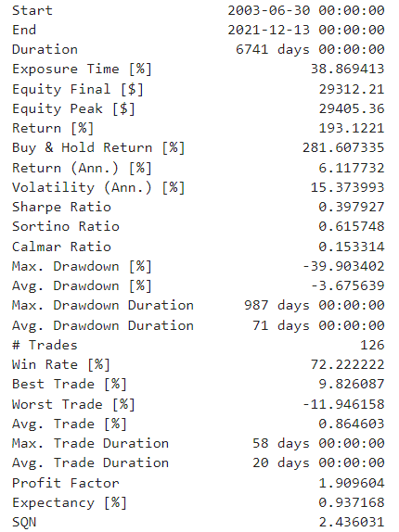Click the Duration label text

click(45, 49)
